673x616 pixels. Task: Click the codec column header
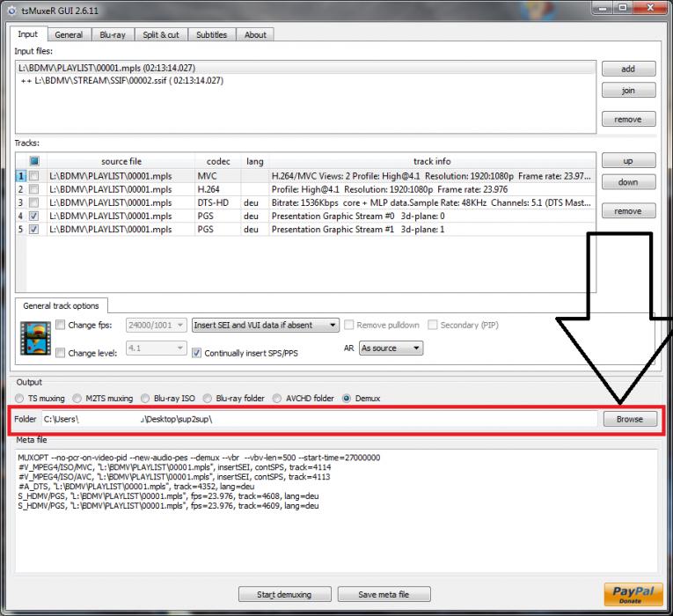tap(218, 161)
